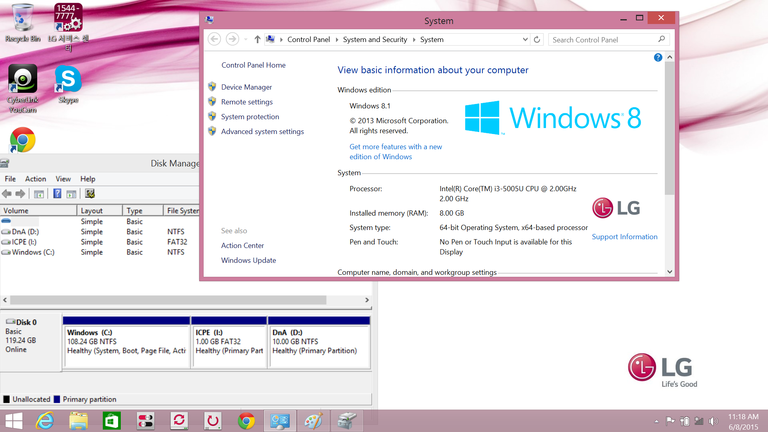The height and width of the screenshot is (432, 768).
Task: Select ICPE (I:) partition block on Disk 0
Action: point(229,342)
